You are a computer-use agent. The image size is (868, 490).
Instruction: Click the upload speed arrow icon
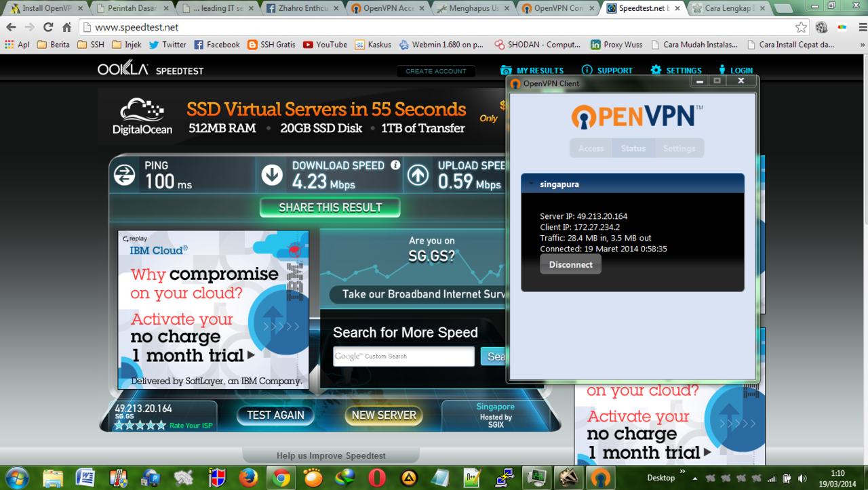(x=418, y=175)
